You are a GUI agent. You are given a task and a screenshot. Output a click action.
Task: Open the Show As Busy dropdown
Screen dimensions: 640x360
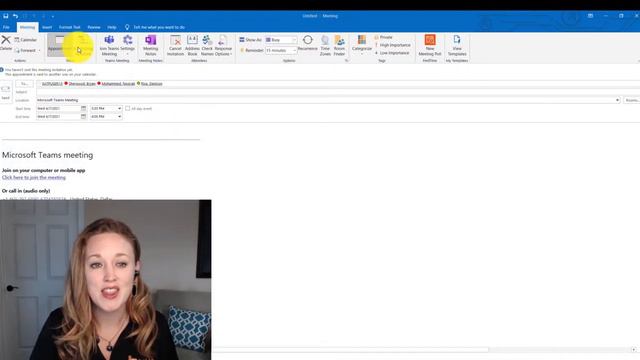281,40
